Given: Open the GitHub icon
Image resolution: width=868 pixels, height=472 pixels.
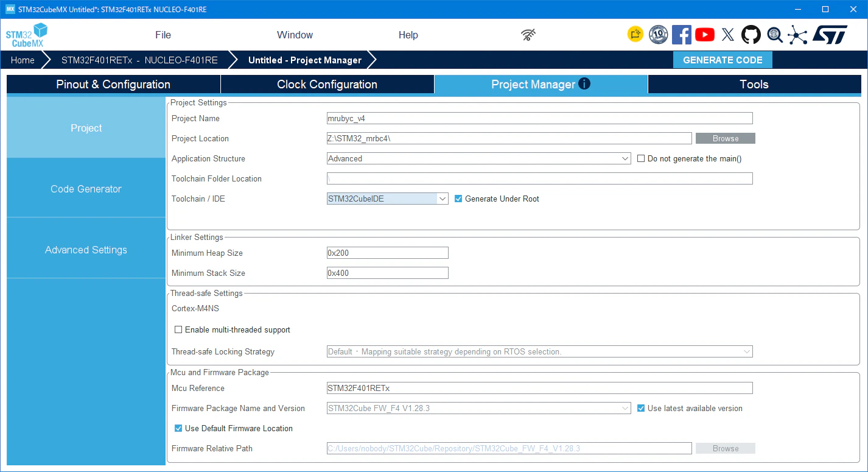Looking at the screenshot, I should [751, 35].
